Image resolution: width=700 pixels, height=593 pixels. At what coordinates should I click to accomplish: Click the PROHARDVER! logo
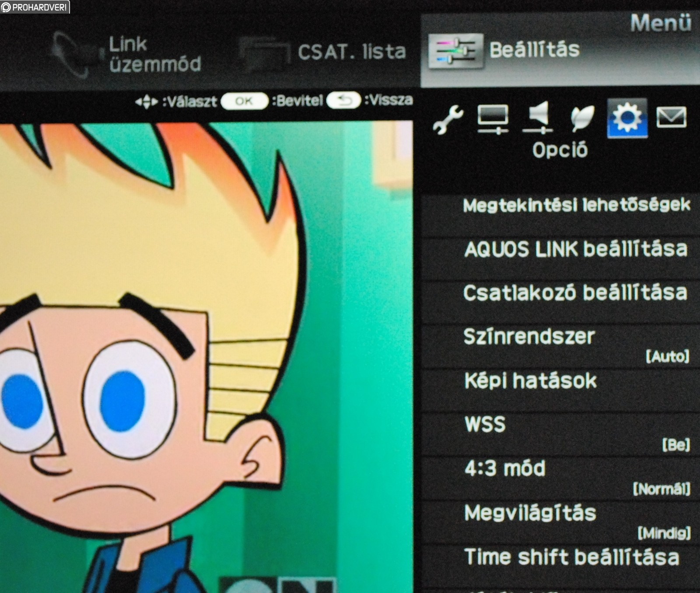tap(35, 7)
